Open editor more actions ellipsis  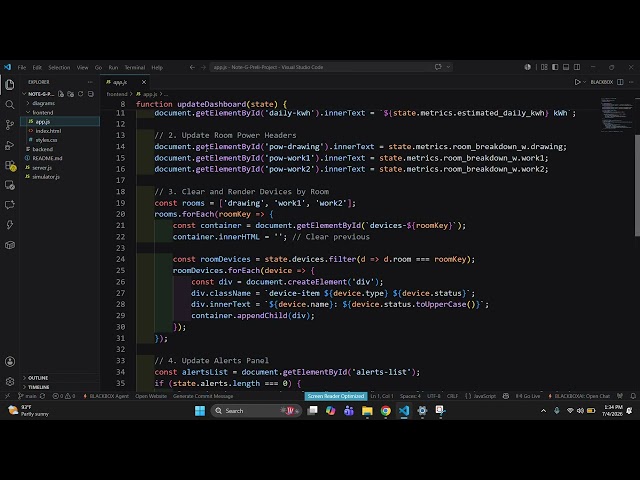(x=631, y=82)
